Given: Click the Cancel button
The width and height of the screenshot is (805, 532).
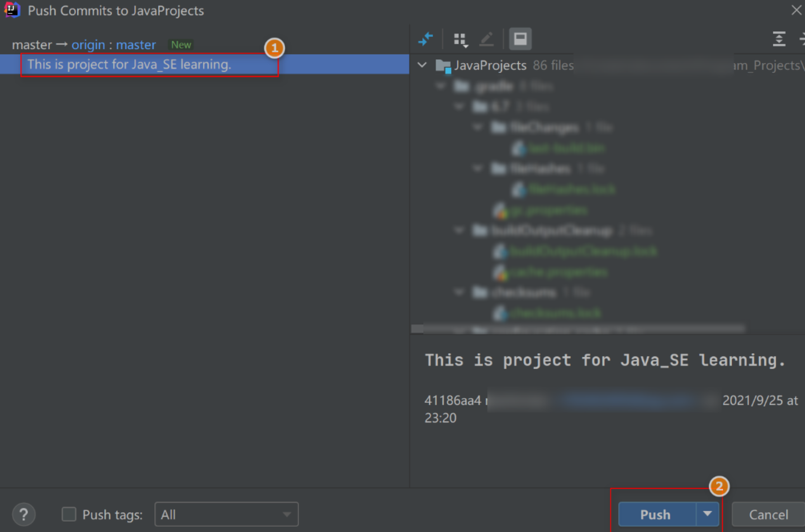Looking at the screenshot, I should (x=768, y=514).
